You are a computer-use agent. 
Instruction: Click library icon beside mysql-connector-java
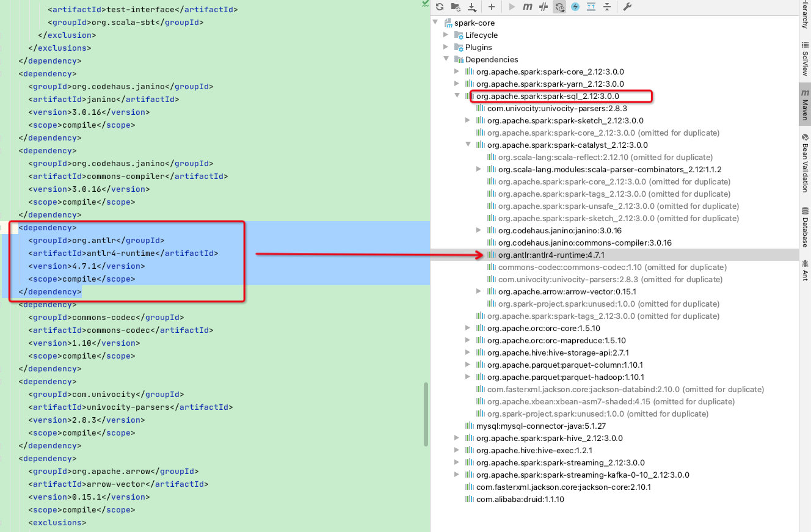(470, 426)
